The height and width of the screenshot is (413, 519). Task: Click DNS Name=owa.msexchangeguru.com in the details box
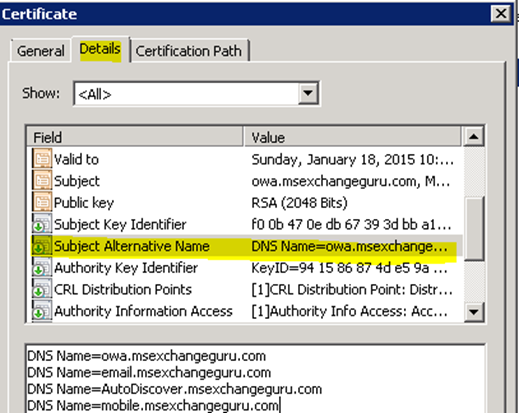[x=147, y=356]
